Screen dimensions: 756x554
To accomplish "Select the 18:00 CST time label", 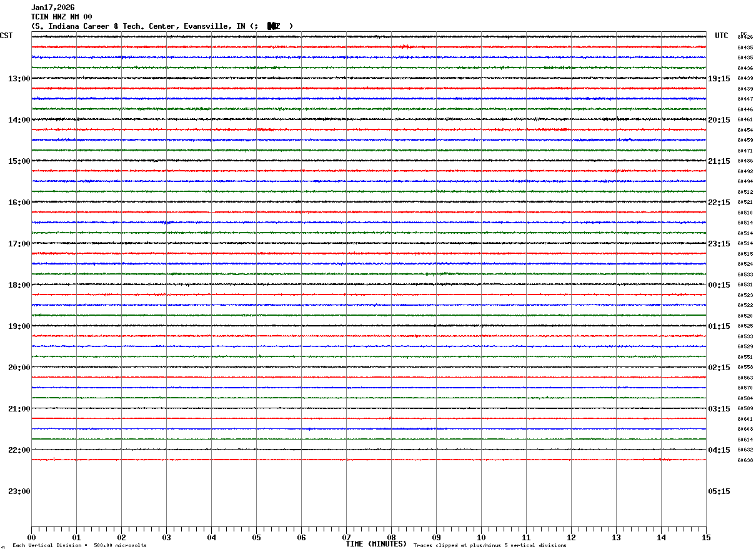I will 19,285.
